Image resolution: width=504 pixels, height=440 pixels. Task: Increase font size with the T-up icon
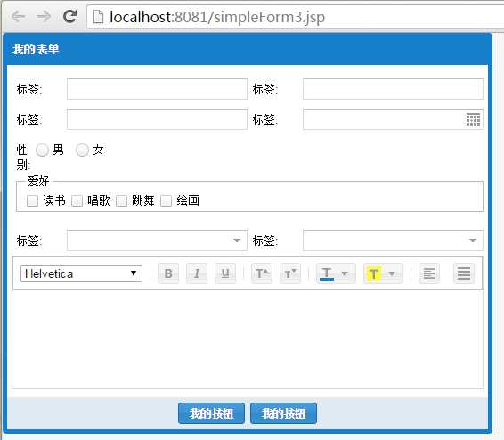[x=262, y=273]
